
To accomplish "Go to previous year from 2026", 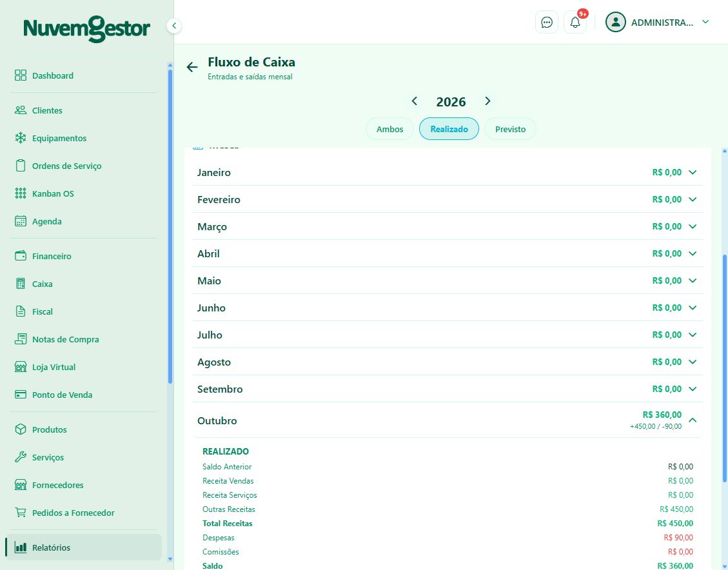I will click(x=414, y=101).
